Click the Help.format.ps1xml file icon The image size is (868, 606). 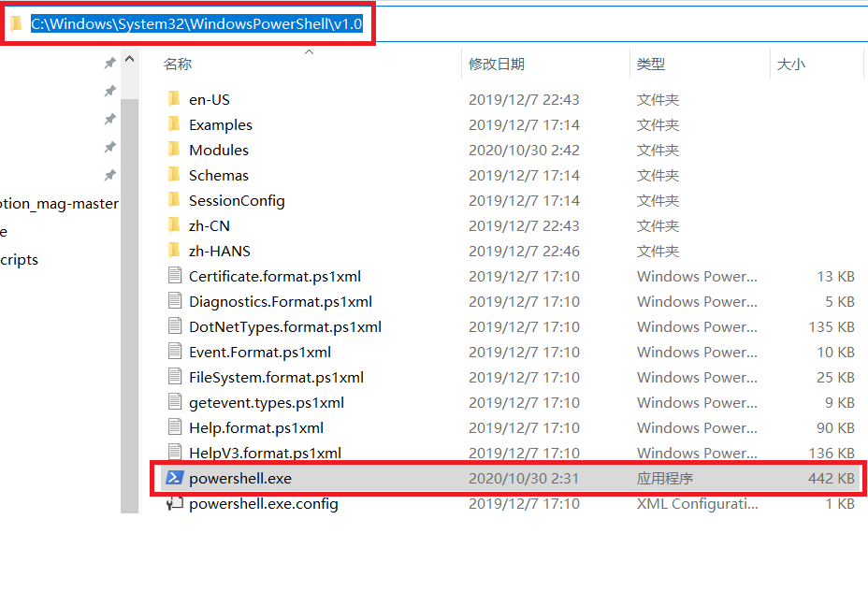(175, 427)
